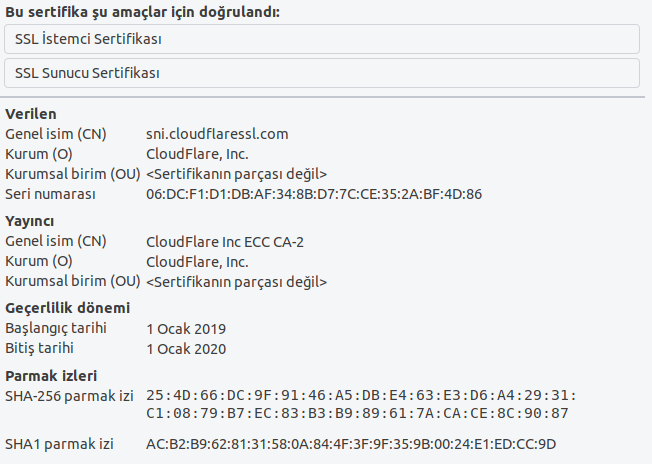Screen dimensions: 652x464
Task: Click the serial number value 06:DC:F1:D1
Action: pyautogui.click(x=314, y=194)
